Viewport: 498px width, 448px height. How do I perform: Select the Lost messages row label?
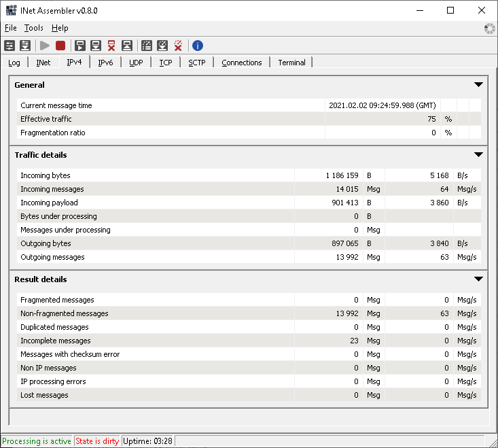click(x=44, y=395)
